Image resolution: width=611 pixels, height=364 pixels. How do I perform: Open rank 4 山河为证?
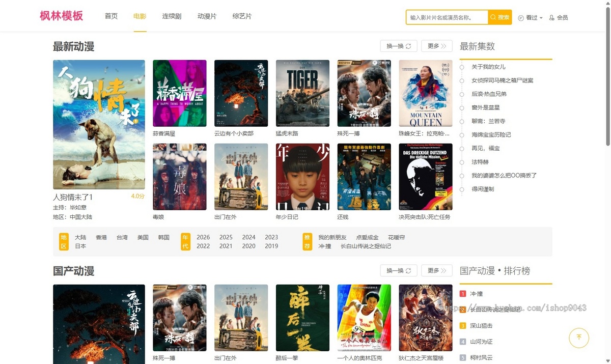pos(481,342)
